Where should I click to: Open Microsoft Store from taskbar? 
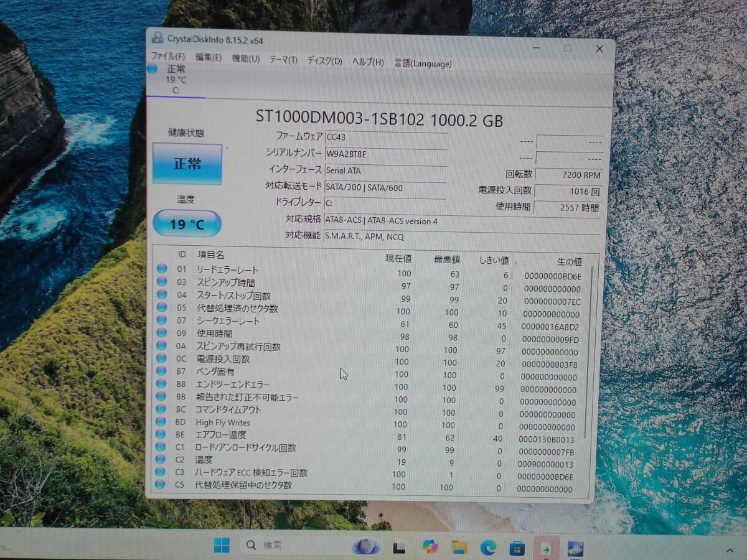tap(517, 548)
